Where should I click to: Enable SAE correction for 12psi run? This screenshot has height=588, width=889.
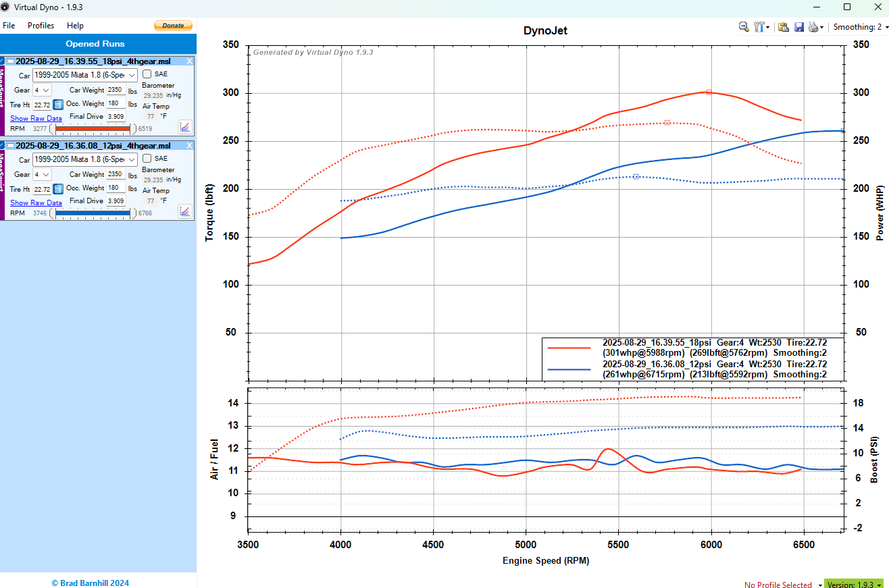[x=147, y=159]
